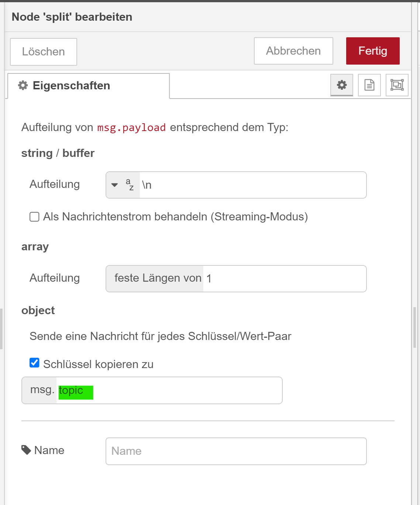Click the tag icon beside Name

pos(26,450)
